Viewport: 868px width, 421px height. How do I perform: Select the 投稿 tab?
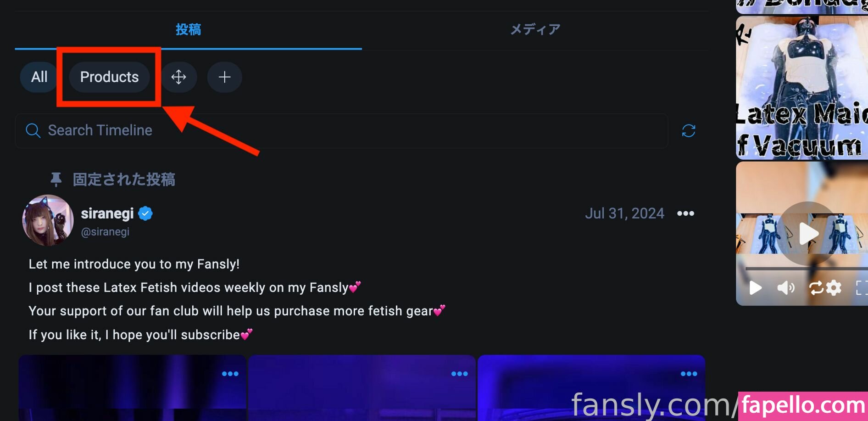pos(188,30)
